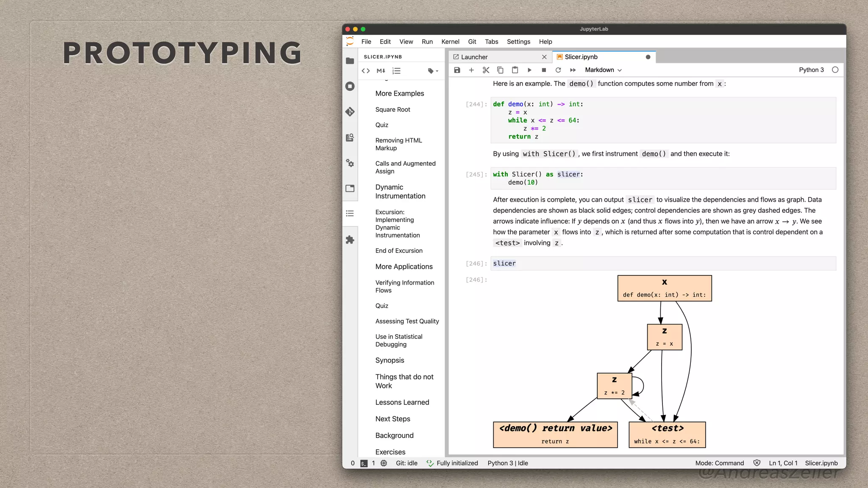Open the Tabs menu
Viewport: 868px width, 488px height.
click(492, 42)
